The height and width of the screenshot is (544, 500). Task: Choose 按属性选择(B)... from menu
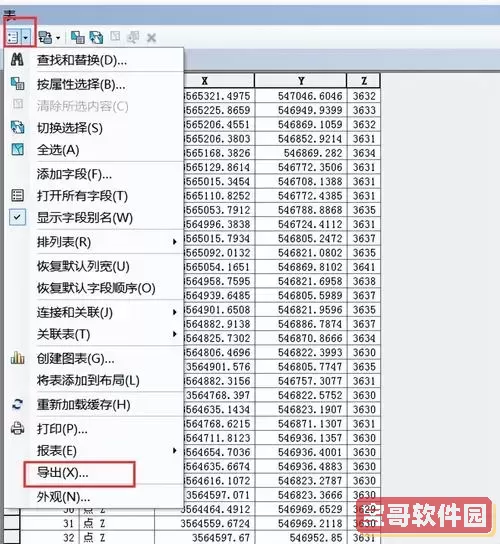(94, 84)
